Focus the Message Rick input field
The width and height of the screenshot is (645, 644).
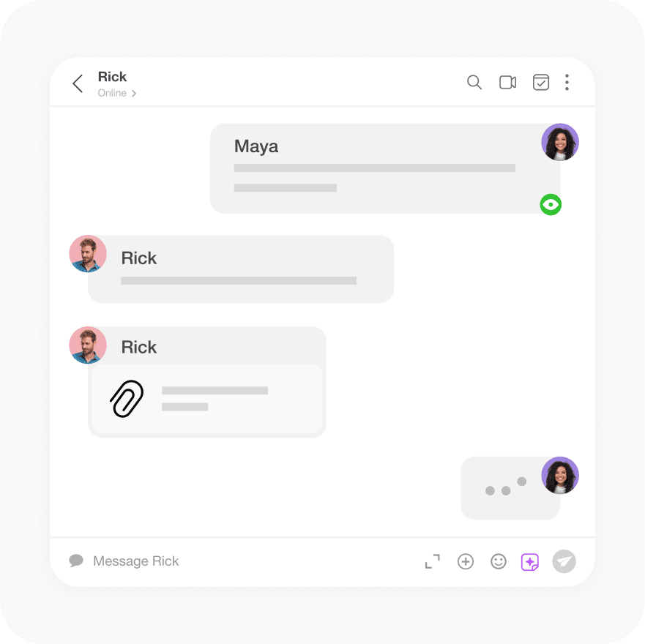pos(247,561)
